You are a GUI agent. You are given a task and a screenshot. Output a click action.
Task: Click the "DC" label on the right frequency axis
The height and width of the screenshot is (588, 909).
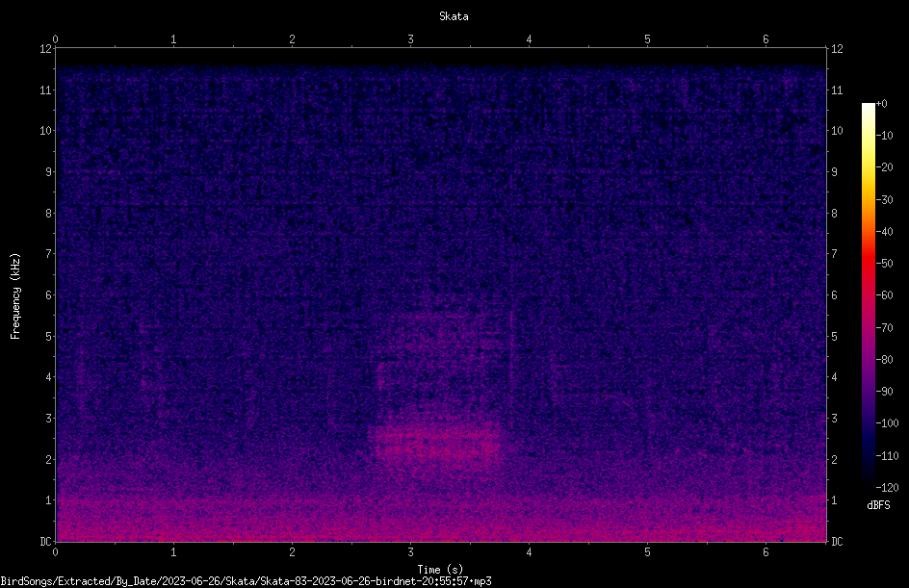click(x=837, y=542)
